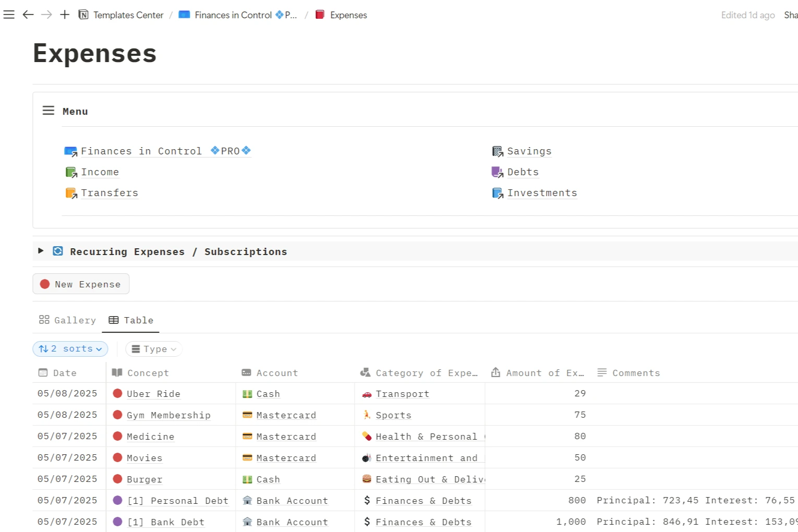The image size is (798, 532).
Task: Click the Templates Center breadcrumb
Action: point(128,15)
